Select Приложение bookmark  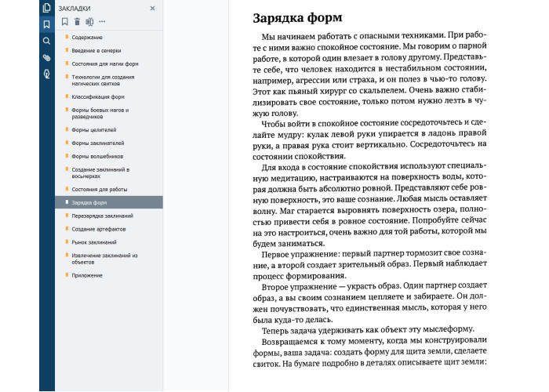click(86, 275)
